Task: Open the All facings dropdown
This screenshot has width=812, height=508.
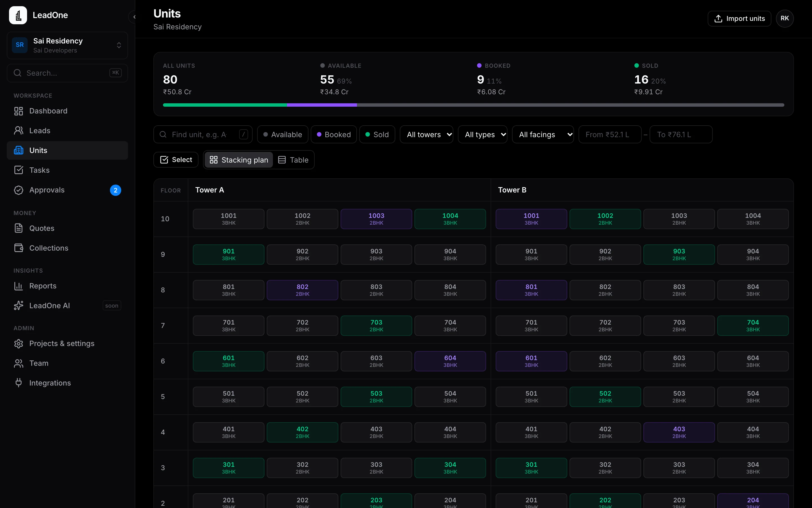Action: [x=543, y=134]
